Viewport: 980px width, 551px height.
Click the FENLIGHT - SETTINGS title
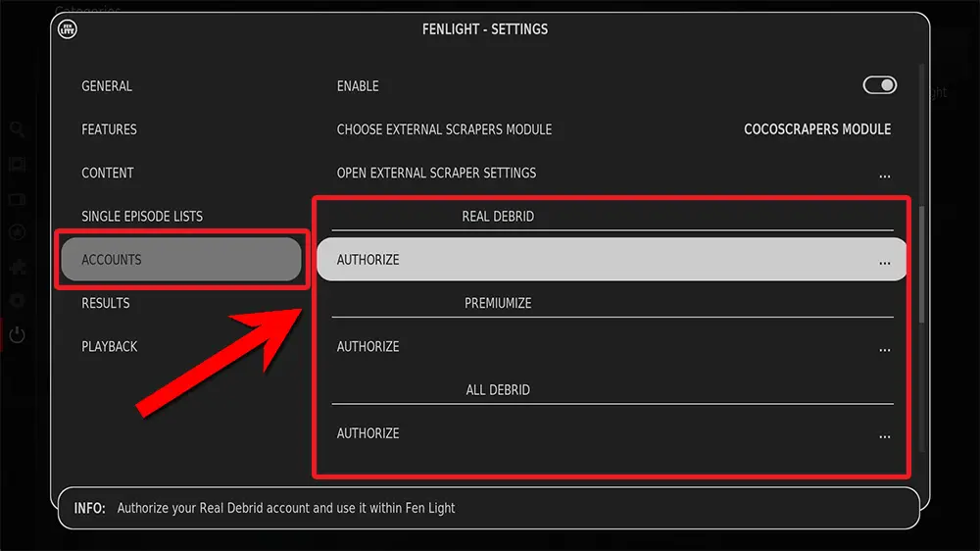point(485,29)
